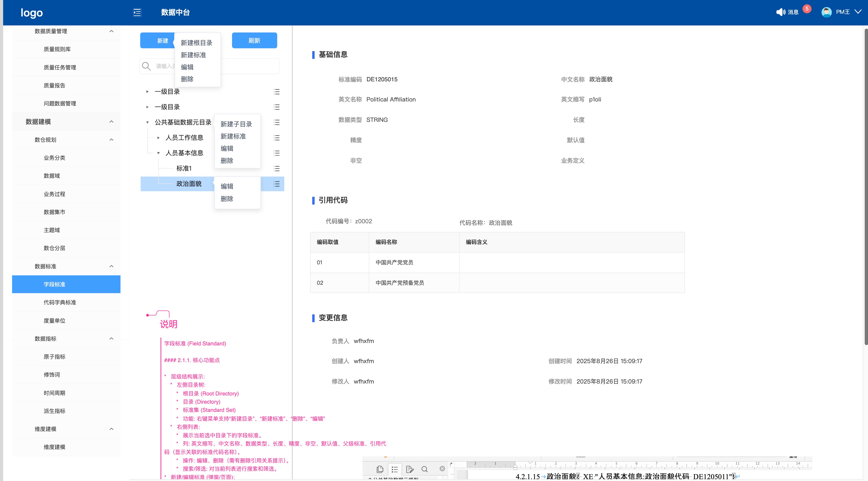The width and height of the screenshot is (868, 481).
Task: Collapse the 数据指标 sidebar submenu
Action: tap(111, 339)
